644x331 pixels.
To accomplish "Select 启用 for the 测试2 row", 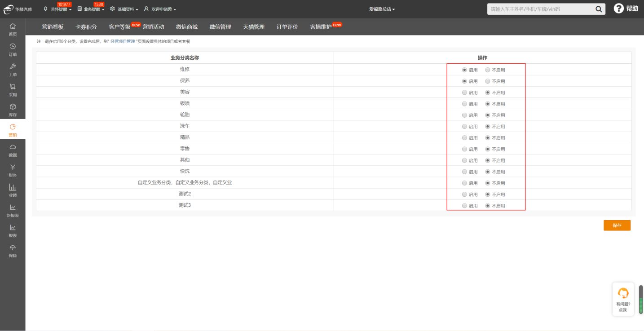I will pos(464,194).
